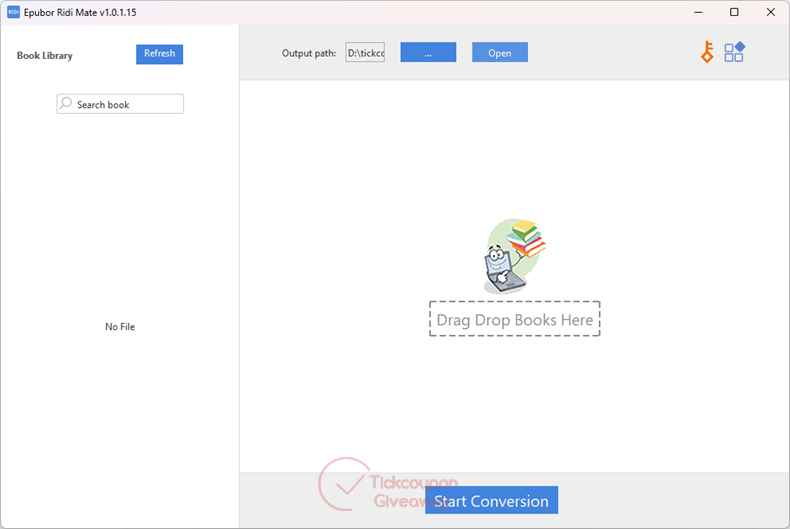Click the "Output path:" label

click(309, 53)
